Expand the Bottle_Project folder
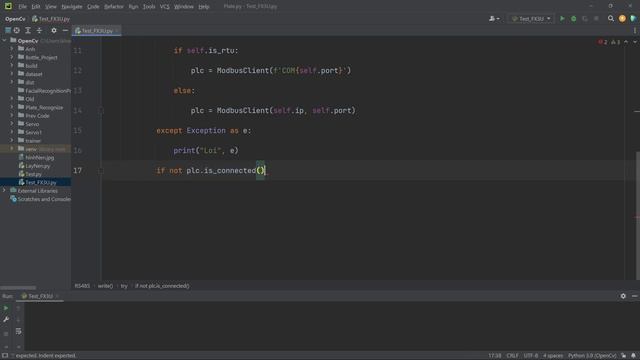The width and height of the screenshot is (640, 360). [x=12, y=57]
